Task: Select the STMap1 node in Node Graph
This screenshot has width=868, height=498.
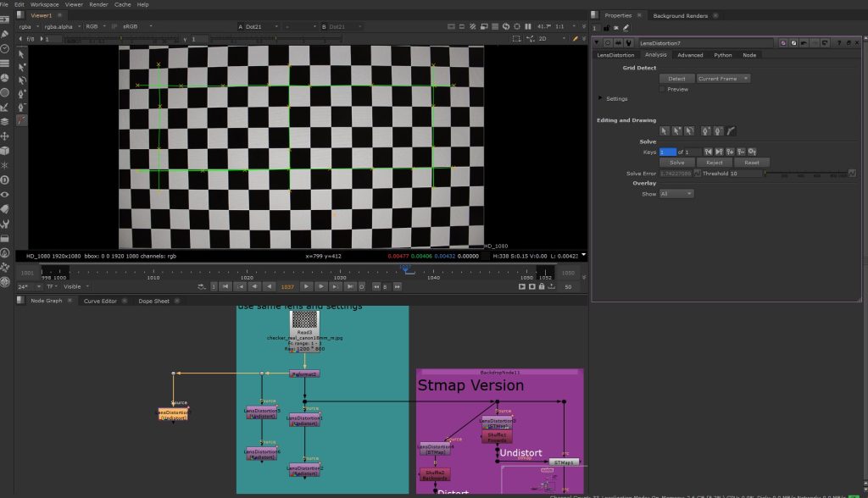Action: point(564,462)
